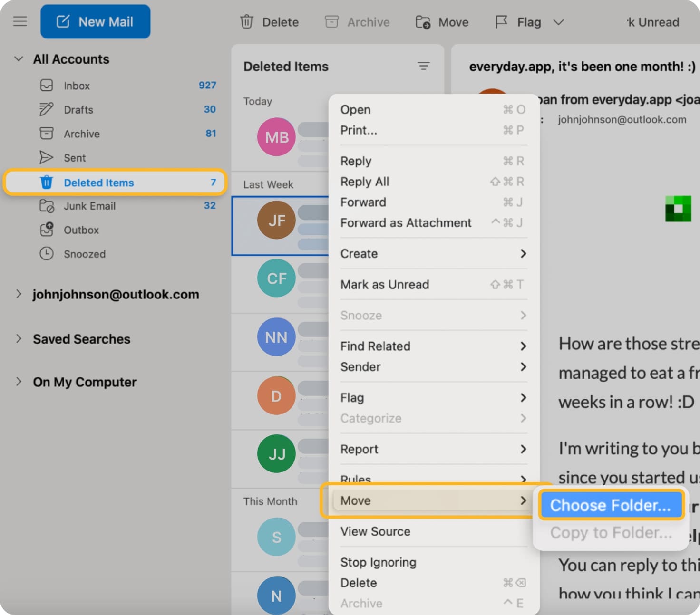This screenshot has height=615, width=700.
Task: Expand the Saved Searches section
Action: pos(18,339)
